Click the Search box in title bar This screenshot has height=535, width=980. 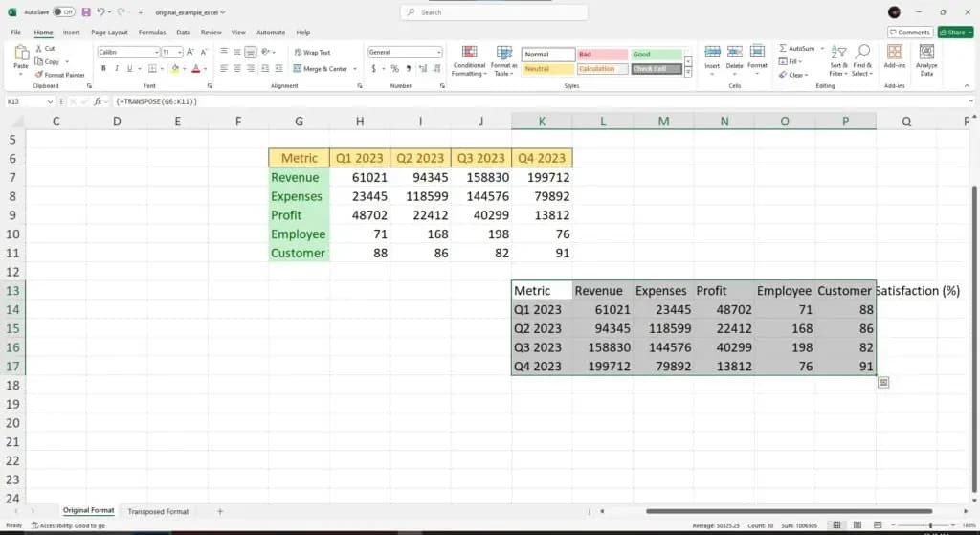[x=494, y=11]
